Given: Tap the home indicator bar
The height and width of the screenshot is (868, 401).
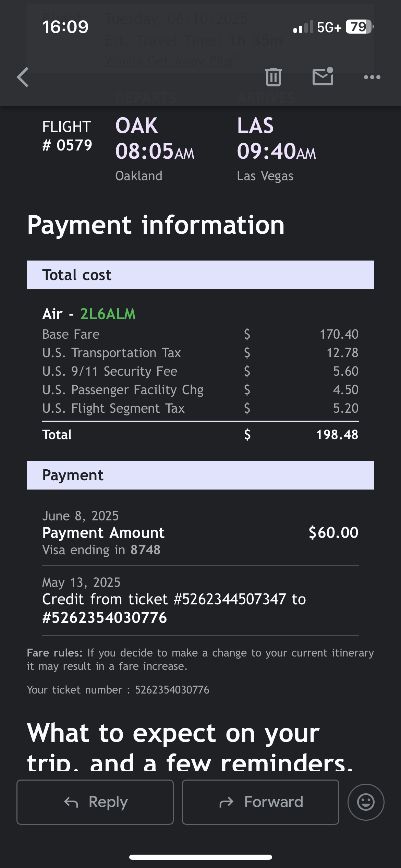Looking at the screenshot, I should click(x=200, y=857).
